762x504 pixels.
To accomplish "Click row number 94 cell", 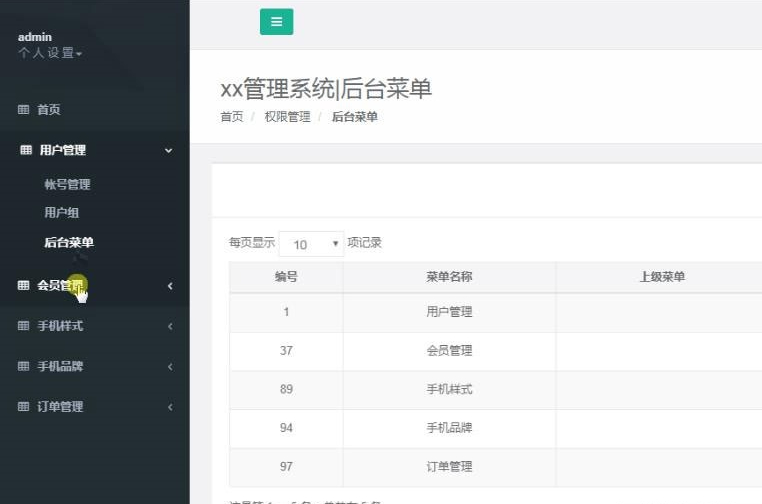I will click(286, 428).
